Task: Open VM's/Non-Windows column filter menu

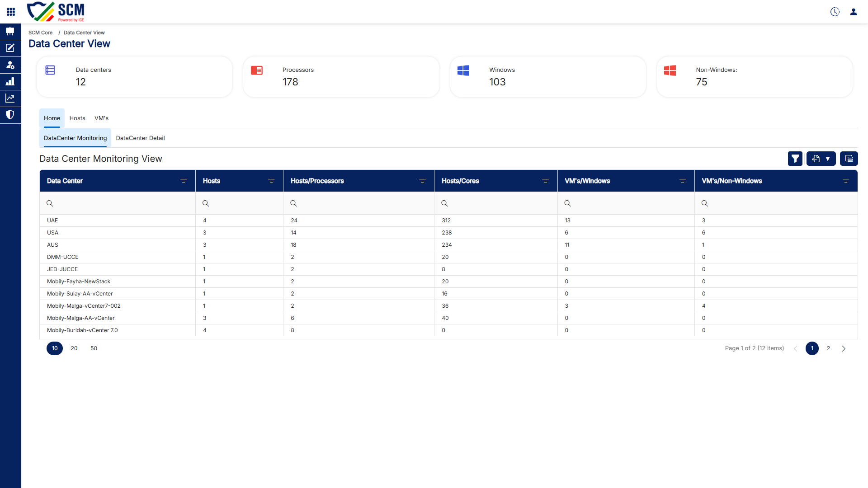Action: pos(846,181)
